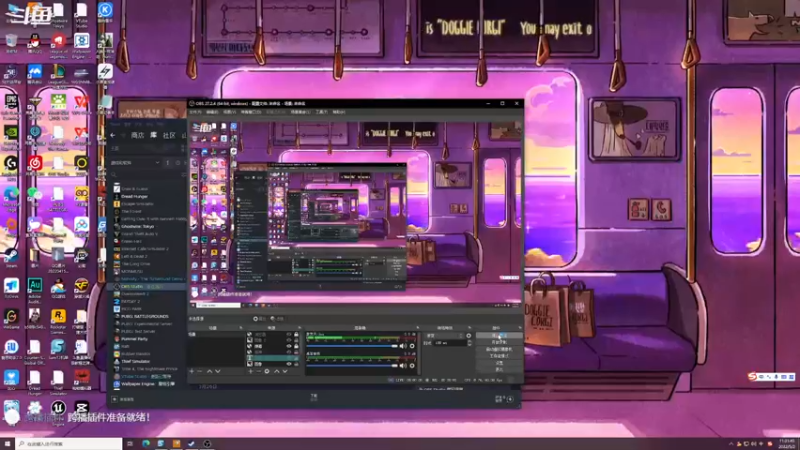800x450 pixels.
Task: Click Start Streaming button in OBS Controls
Action: click(499, 336)
